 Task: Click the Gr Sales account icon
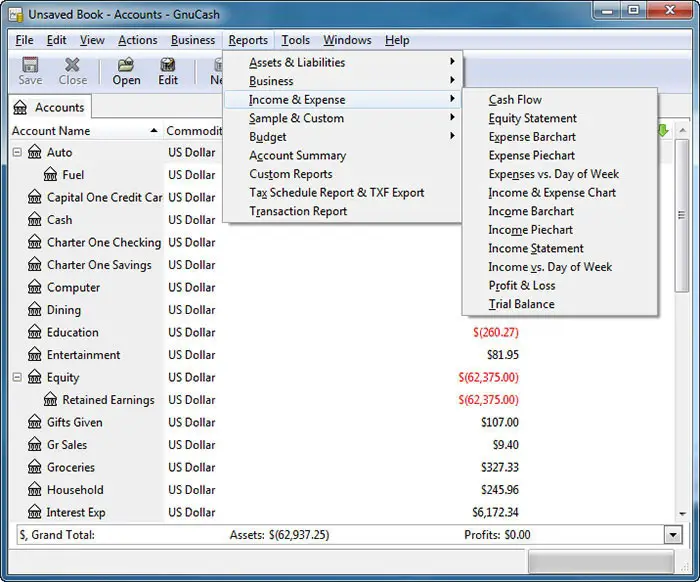tap(35, 445)
